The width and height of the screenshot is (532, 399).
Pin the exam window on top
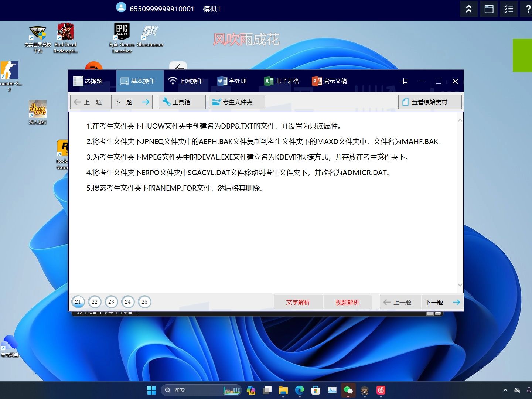click(x=404, y=81)
